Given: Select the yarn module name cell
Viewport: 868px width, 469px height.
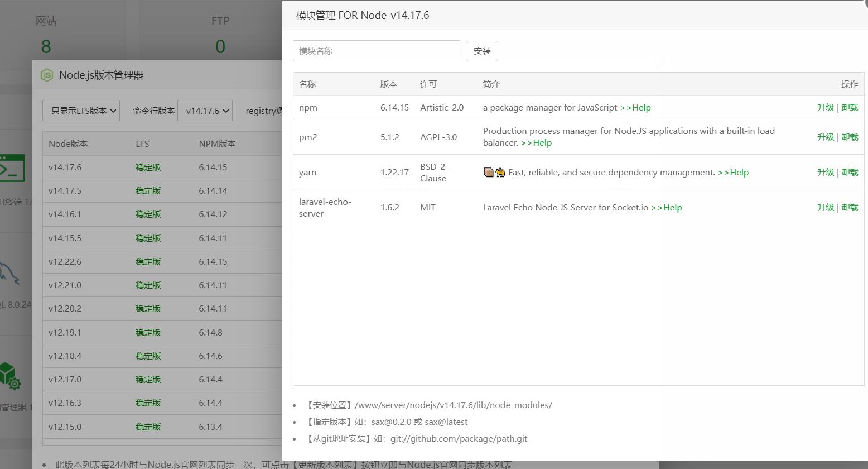Looking at the screenshot, I should pos(307,173).
